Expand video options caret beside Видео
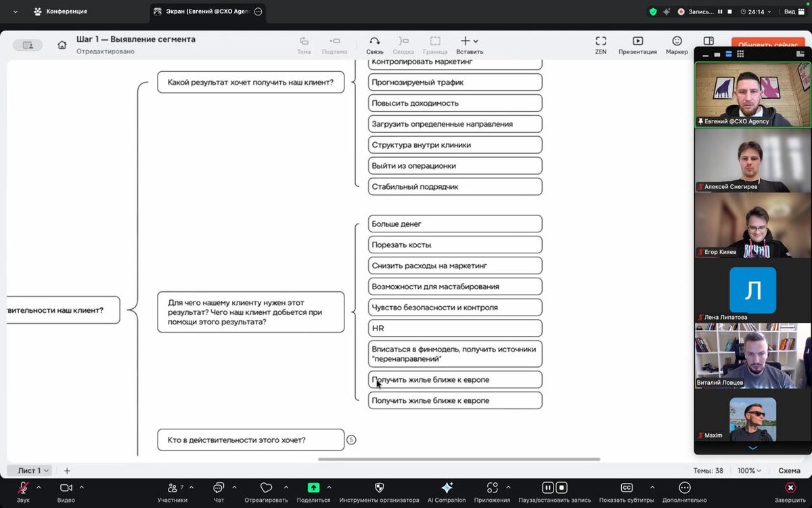This screenshot has height=508, width=812. [x=82, y=487]
